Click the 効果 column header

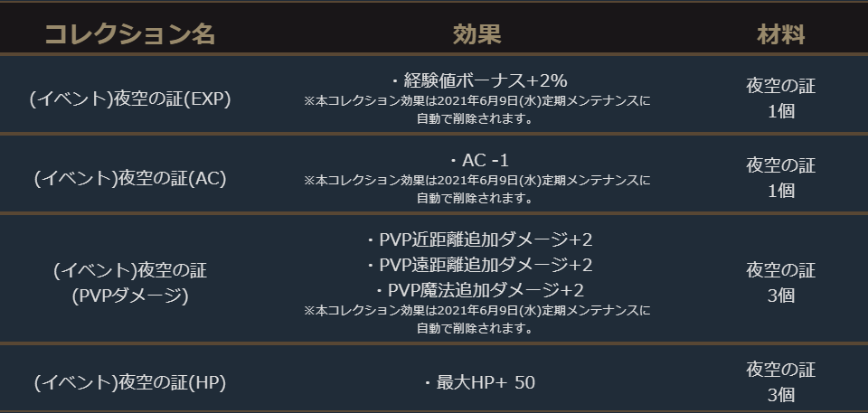476,35
